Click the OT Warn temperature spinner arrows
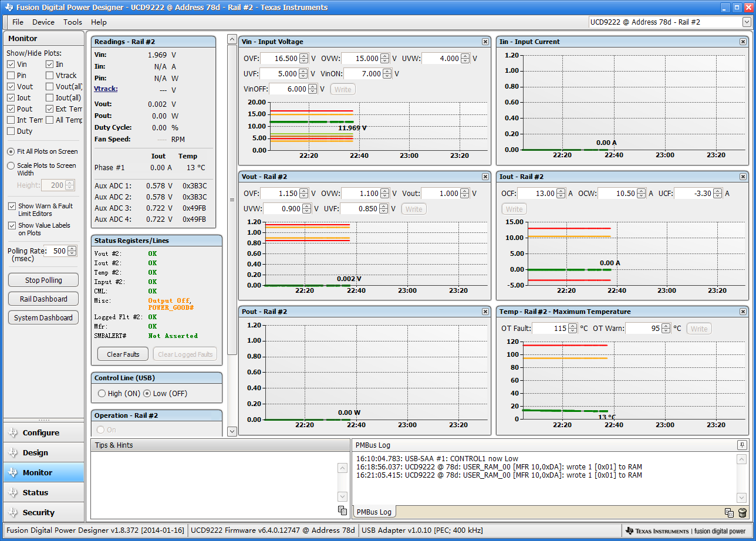Image resolution: width=756 pixels, height=541 pixels. 666,329
